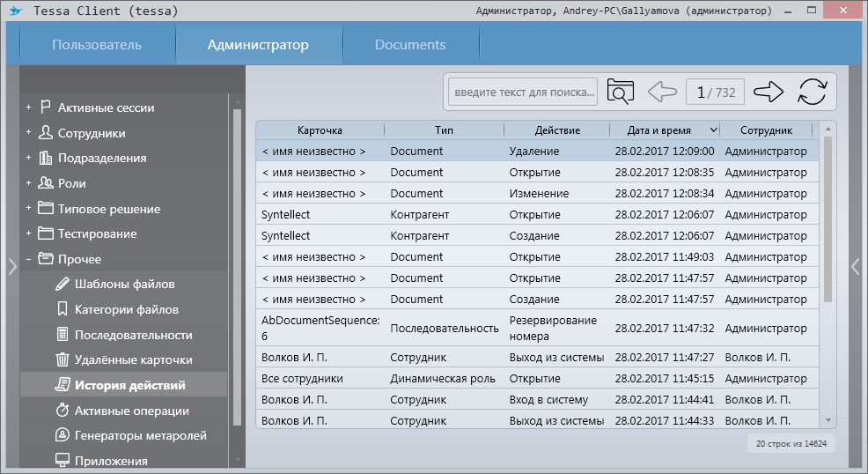This screenshot has height=474, width=868.
Task: Expand the Типовое решение folder
Action: [x=28, y=209]
